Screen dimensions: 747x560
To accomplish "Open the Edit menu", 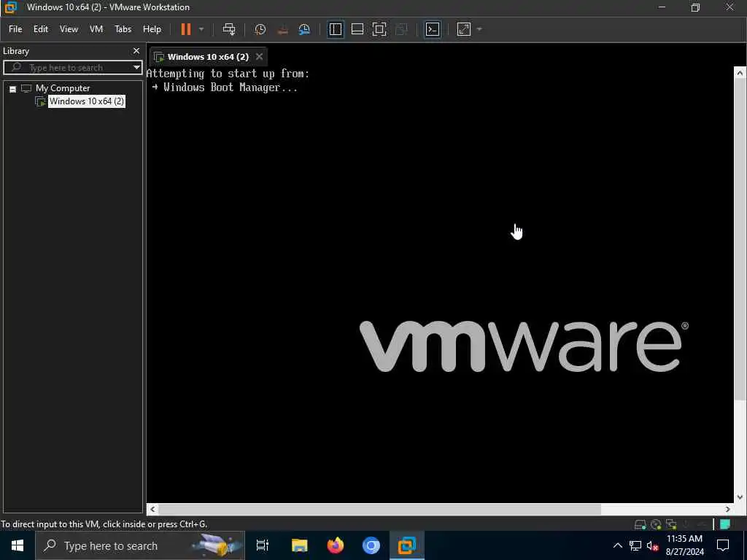I will (x=41, y=29).
